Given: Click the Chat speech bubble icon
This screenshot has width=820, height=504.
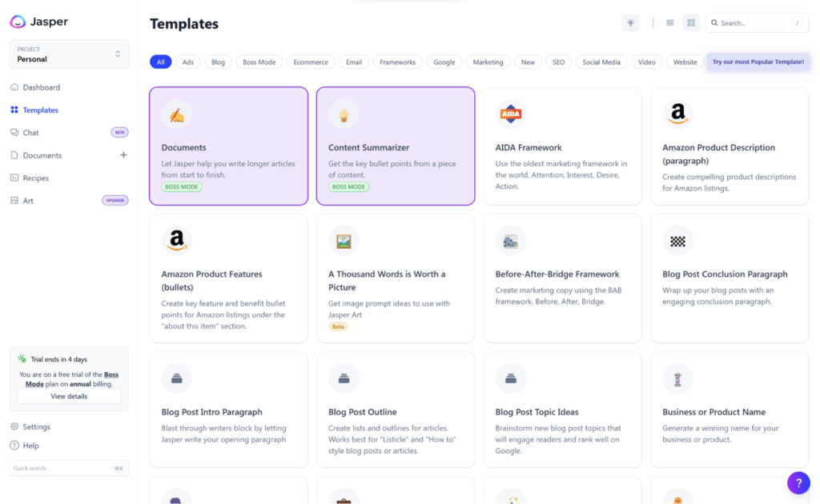Looking at the screenshot, I should 14,133.
